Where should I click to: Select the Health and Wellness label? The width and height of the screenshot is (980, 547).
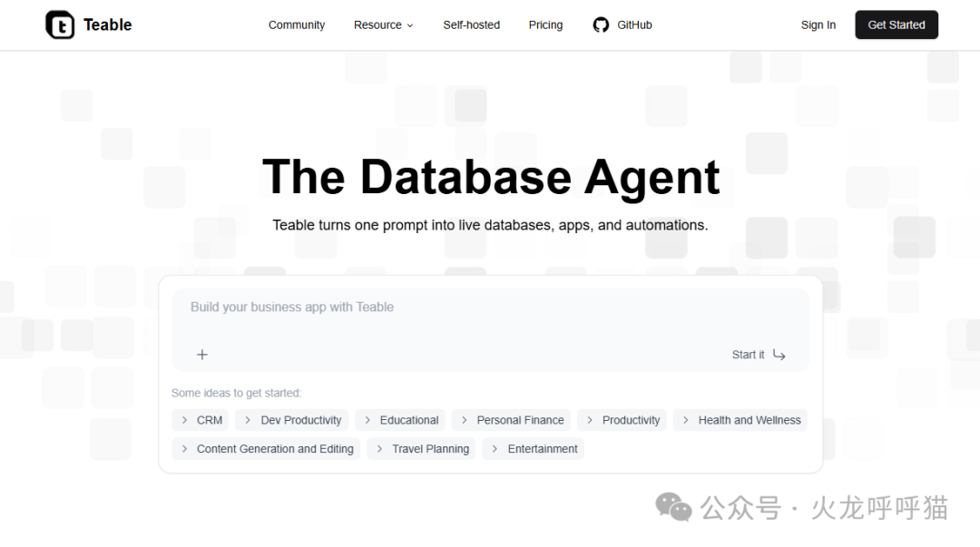[x=750, y=420]
